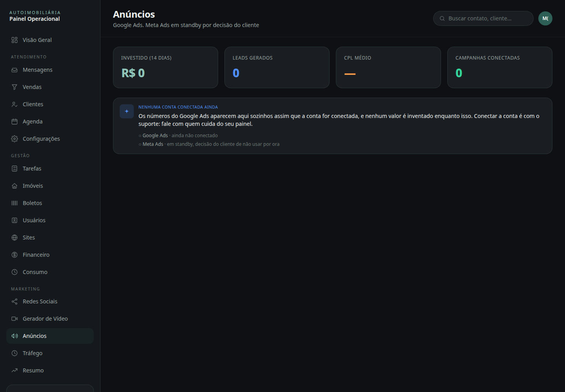Open the user avatar menu
Image resolution: width=565 pixels, height=392 pixels.
[x=545, y=18]
